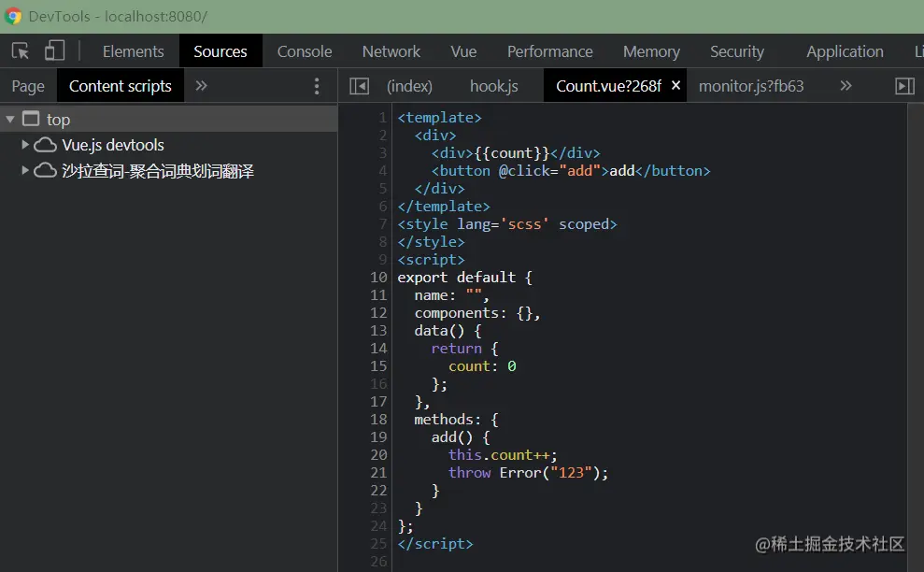This screenshot has width=924, height=572.
Task: Open the Console panel tab
Action: tap(305, 52)
